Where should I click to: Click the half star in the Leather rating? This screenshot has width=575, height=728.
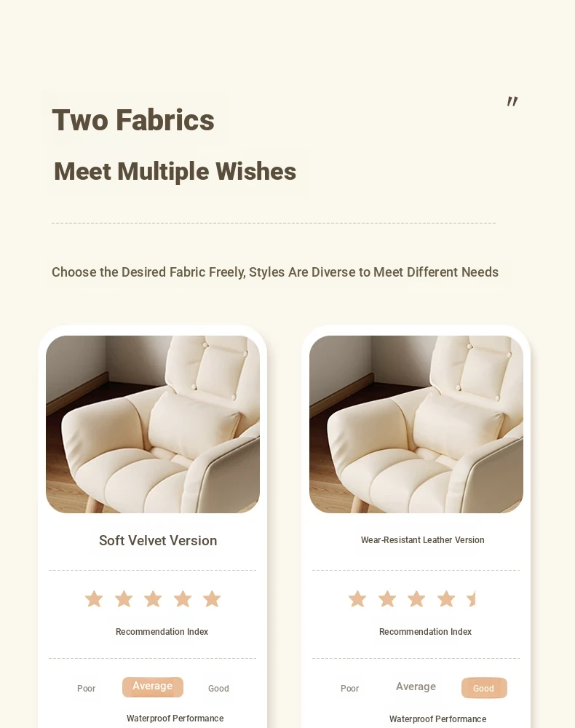pos(471,598)
